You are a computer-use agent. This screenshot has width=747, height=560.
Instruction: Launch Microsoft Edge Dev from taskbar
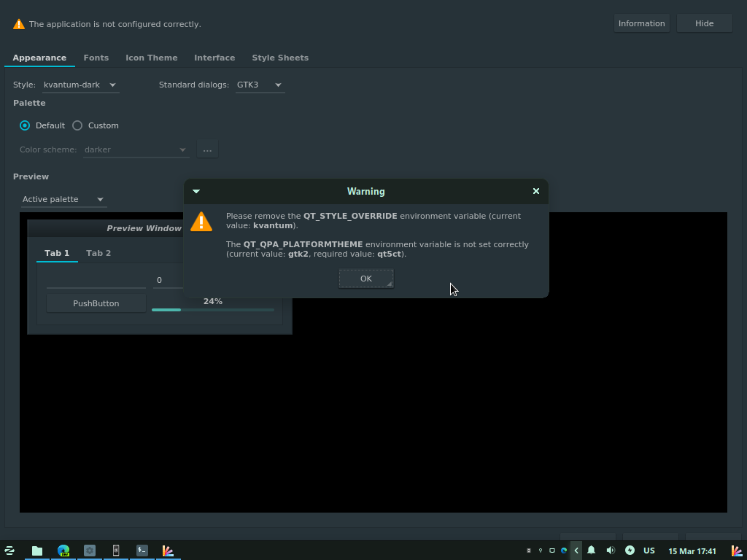pos(63,551)
